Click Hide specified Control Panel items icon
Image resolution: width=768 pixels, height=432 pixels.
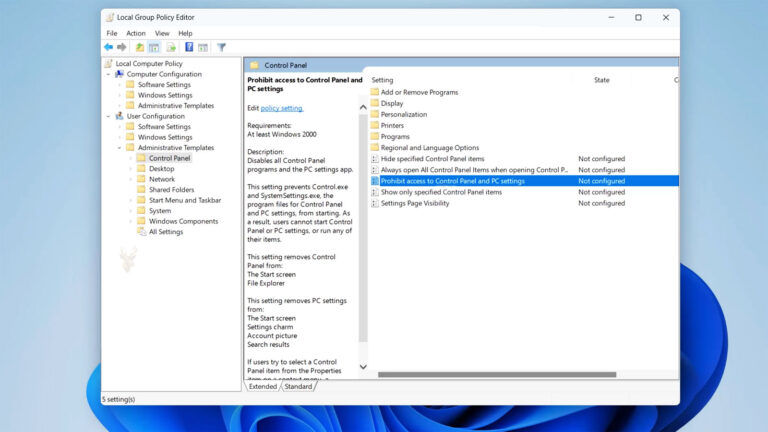click(x=375, y=159)
